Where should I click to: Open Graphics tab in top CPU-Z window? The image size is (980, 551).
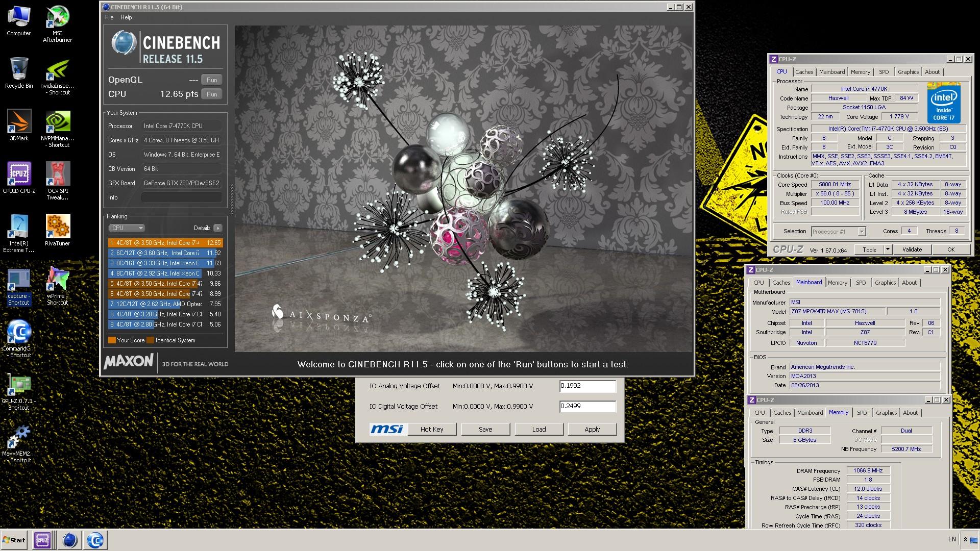pyautogui.click(x=908, y=72)
